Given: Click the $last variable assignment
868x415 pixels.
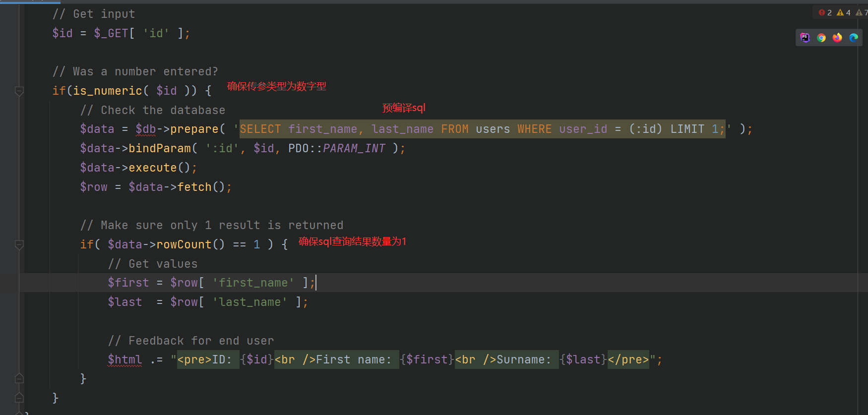Looking at the screenshot, I should click(x=125, y=302).
